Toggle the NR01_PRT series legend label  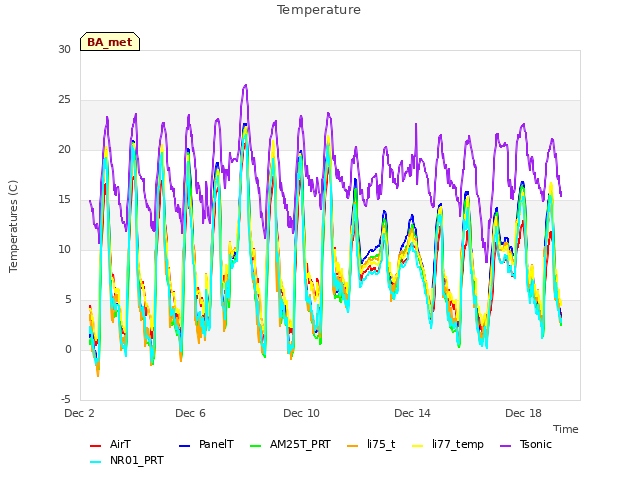[x=137, y=460]
